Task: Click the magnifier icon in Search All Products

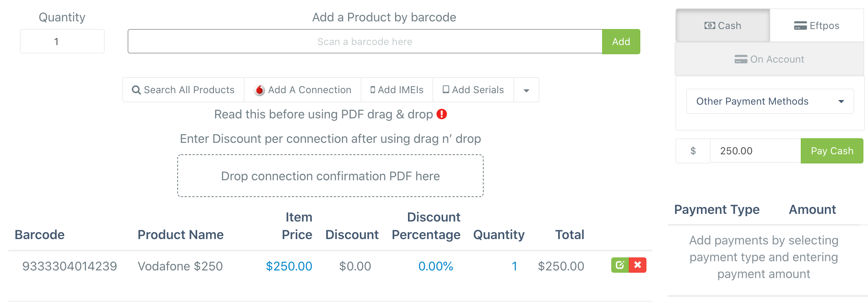Action: 136,90
